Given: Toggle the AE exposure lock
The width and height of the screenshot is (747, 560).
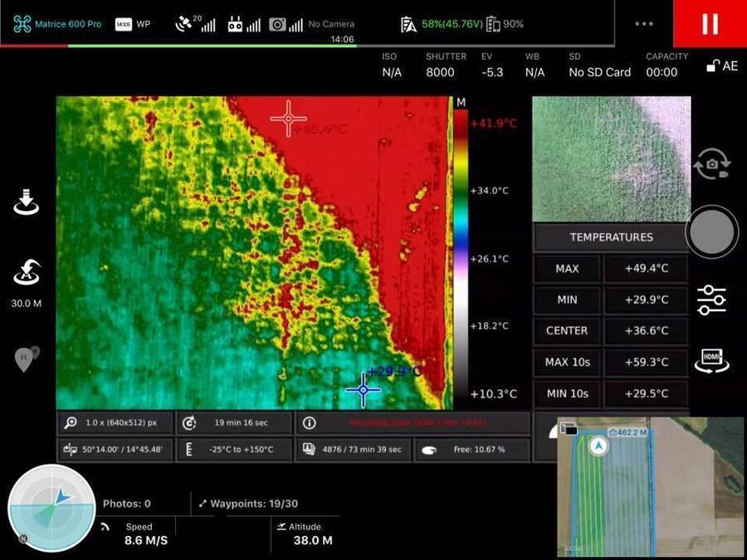Looking at the screenshot, I should 721,66.
